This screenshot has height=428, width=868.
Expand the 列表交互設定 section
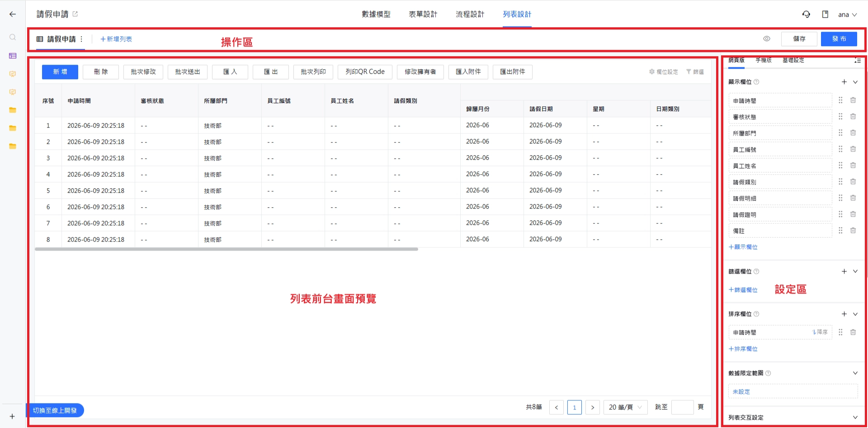(x=855, y=417)
